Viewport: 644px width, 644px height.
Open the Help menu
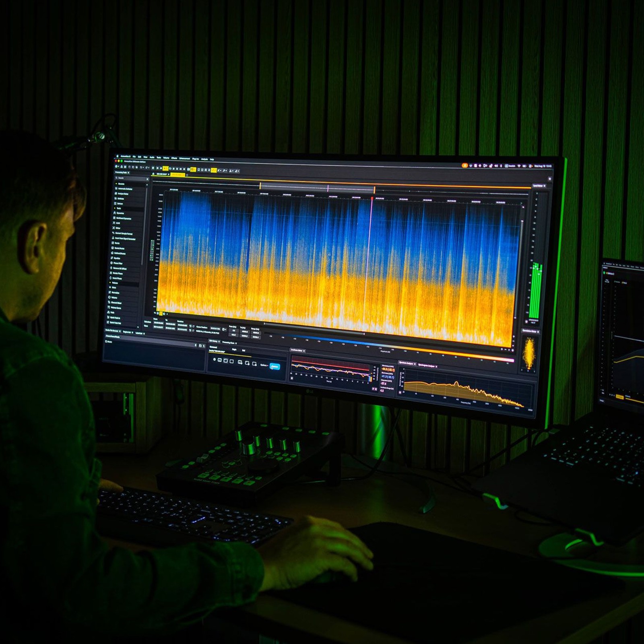tap(212, 159)
